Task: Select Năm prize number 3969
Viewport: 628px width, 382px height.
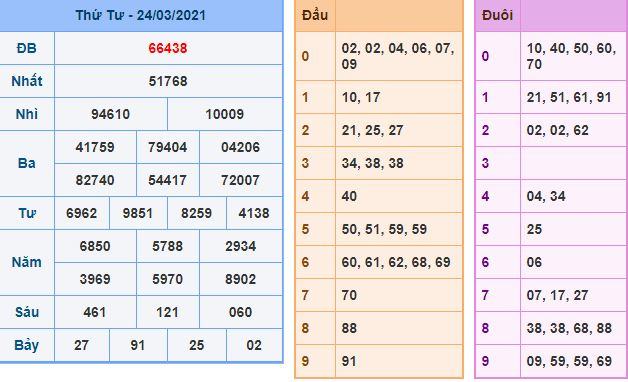Action: (x=95, y=279)
